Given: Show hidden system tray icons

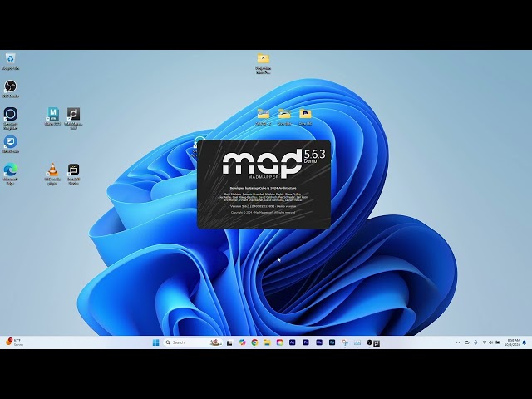Looking at the screenshot, I should pyautogui.click(x=458, y=342).
